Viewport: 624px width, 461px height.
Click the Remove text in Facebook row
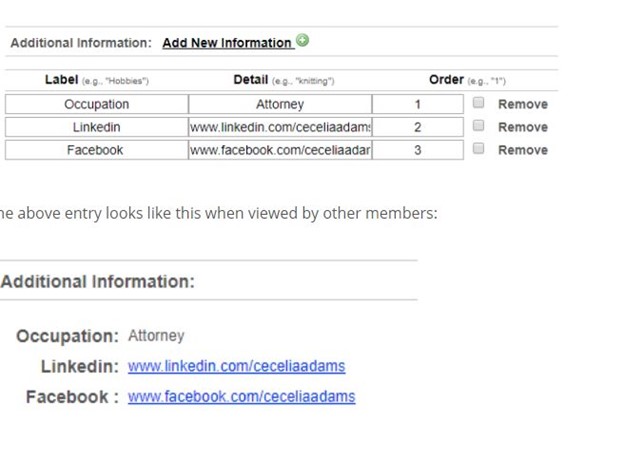pyautogui.click(x=522, y=150)
